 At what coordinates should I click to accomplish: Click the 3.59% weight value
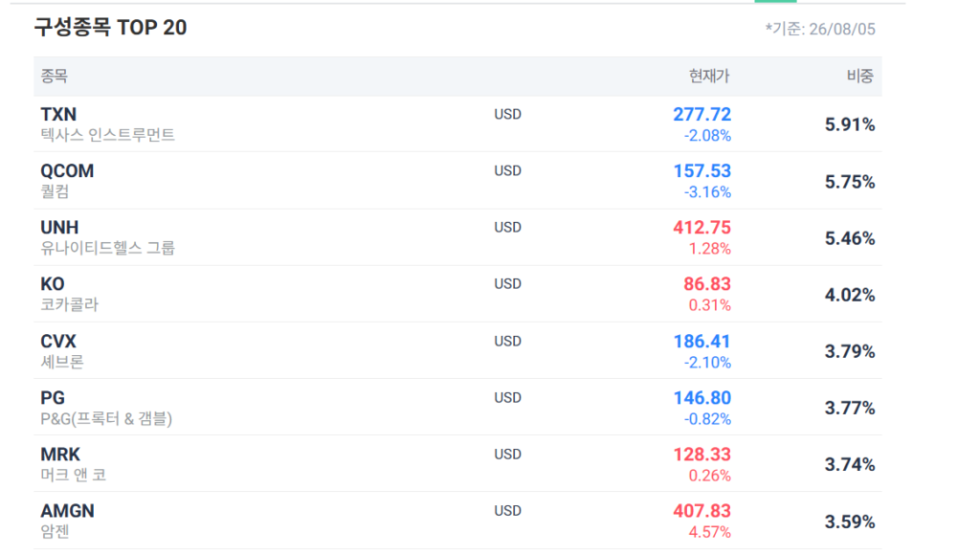850,522
